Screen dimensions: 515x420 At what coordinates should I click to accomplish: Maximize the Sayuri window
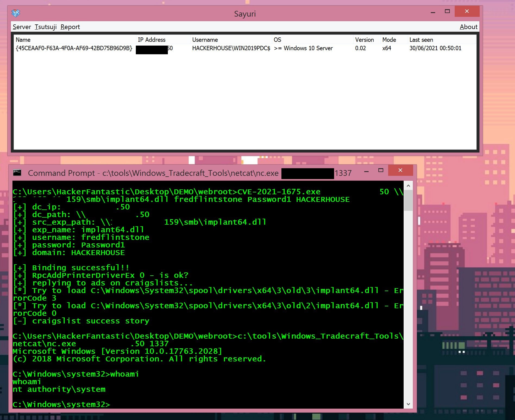447,11
